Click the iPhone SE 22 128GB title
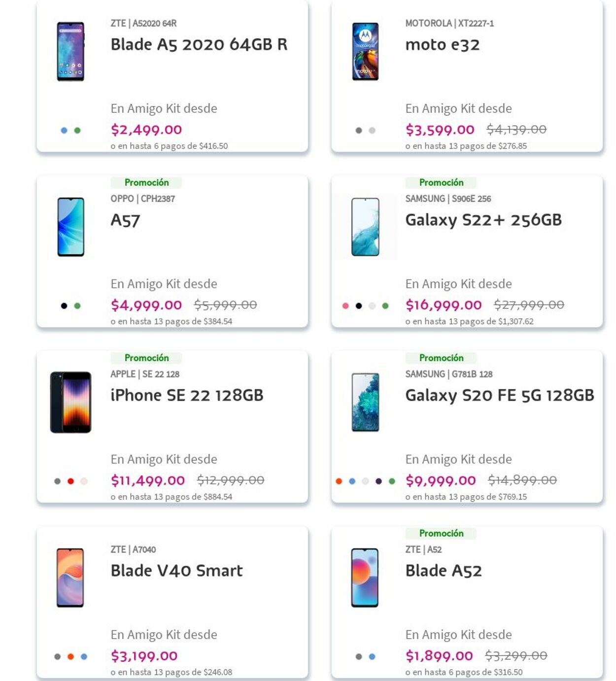The width and height of the screenshot is (616, 681). point(187,396)
